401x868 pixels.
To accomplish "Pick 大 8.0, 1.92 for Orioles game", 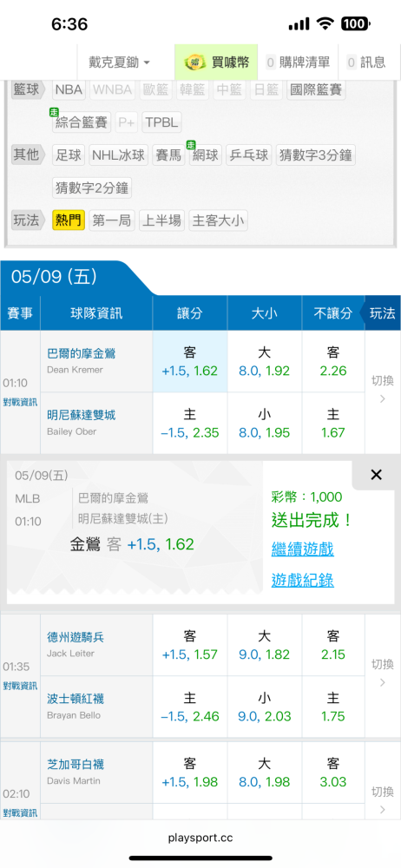I will click(x=264, y=361).
